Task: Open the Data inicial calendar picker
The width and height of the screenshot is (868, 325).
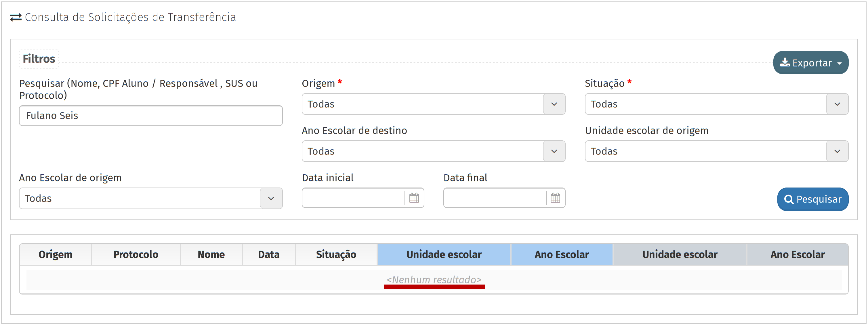Action: 414,198
